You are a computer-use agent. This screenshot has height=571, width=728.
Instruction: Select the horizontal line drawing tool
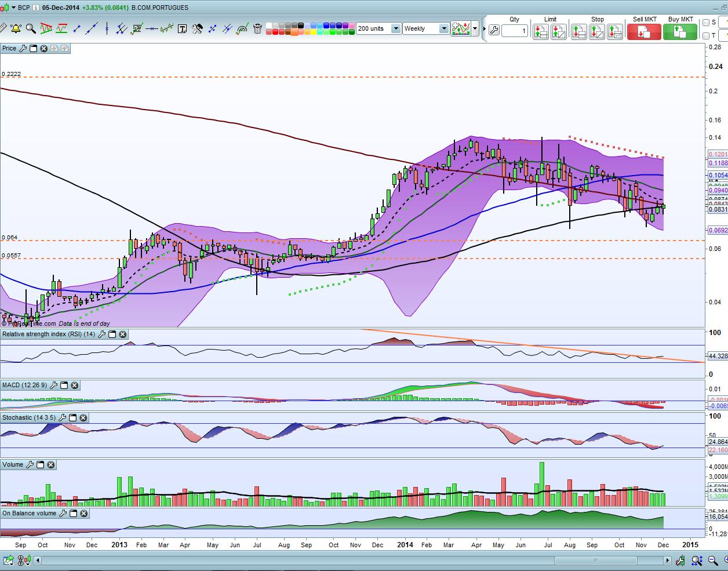(152, 28)
